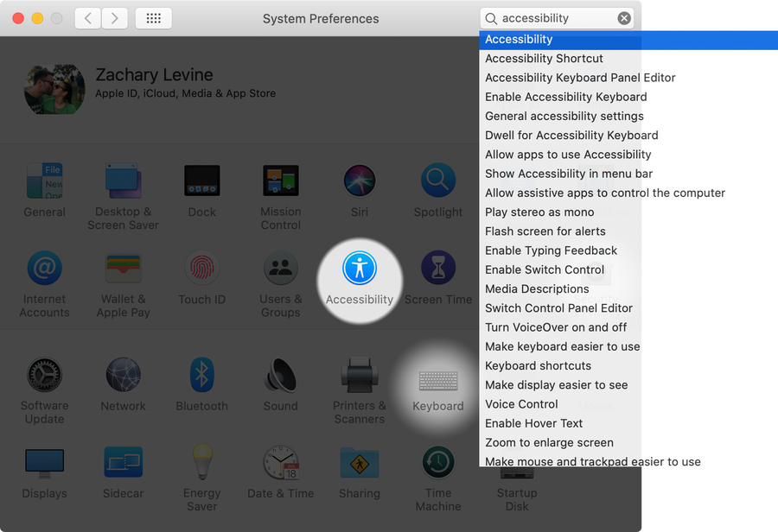Click the Show All grid button
This screenshot has height=532, width=778.
154,18
